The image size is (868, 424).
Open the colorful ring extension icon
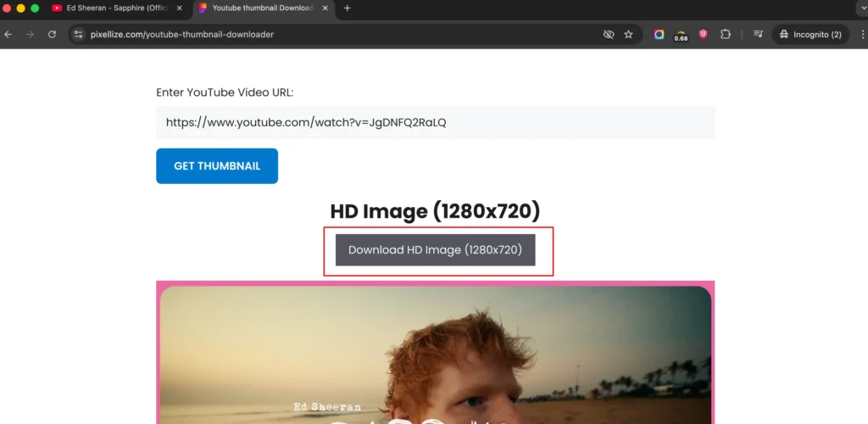[659, 34]
